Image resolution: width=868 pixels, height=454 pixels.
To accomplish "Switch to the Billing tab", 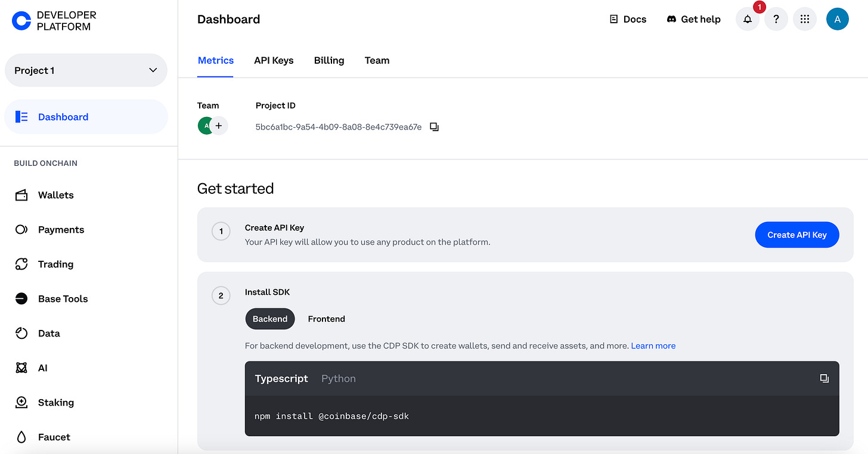I will coord(329,60).
